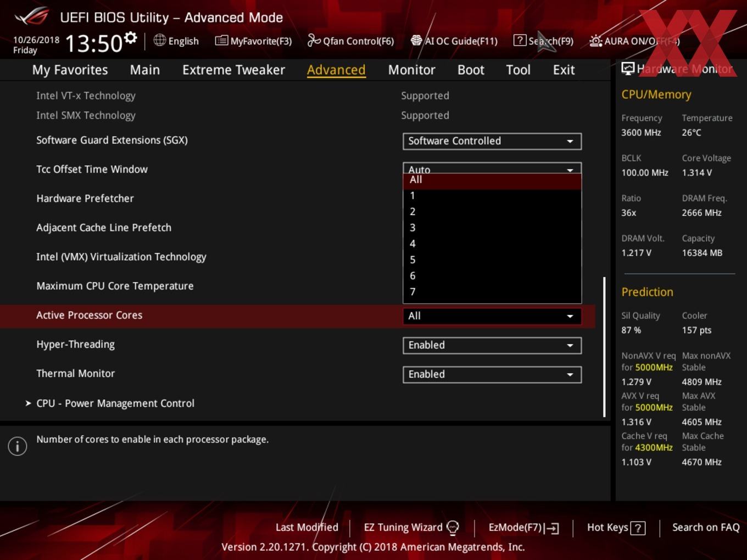
Task: Select 3 active cores from the list
Action: tap(492, 228)
